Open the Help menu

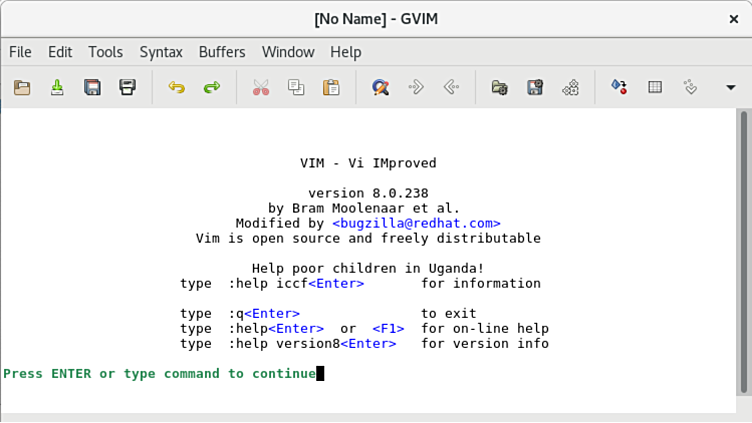click(x=346, y=52)
